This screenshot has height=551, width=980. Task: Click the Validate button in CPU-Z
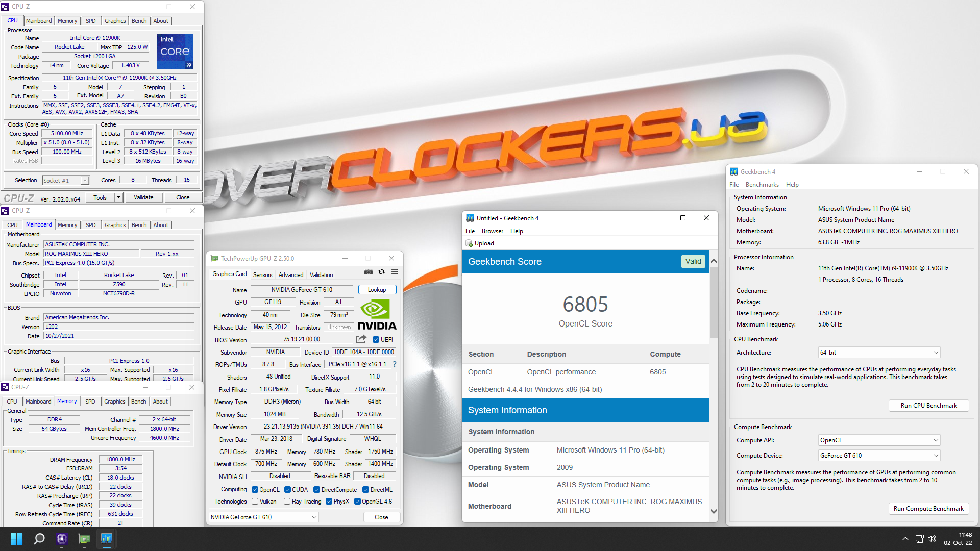143,197
